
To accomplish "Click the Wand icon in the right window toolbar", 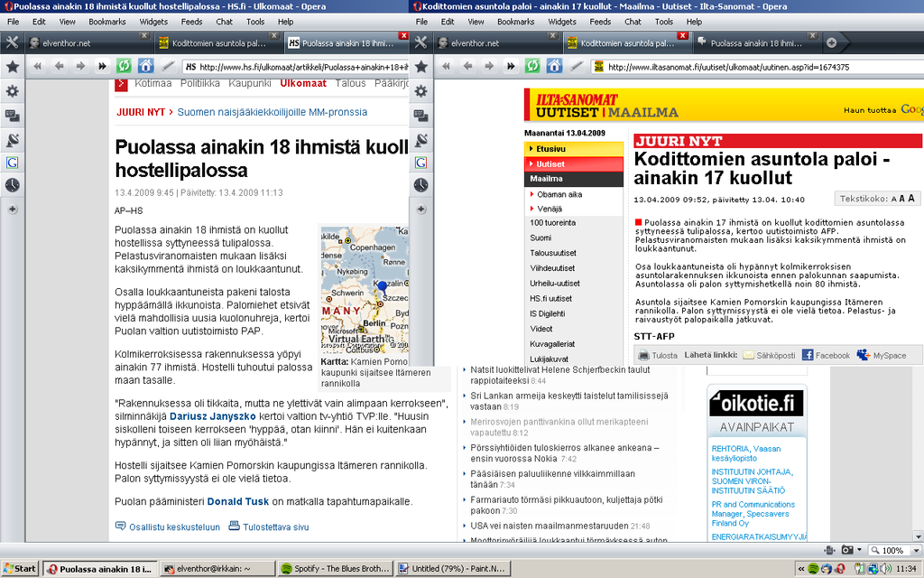I will pyautogui.click(x=577, y=66).
